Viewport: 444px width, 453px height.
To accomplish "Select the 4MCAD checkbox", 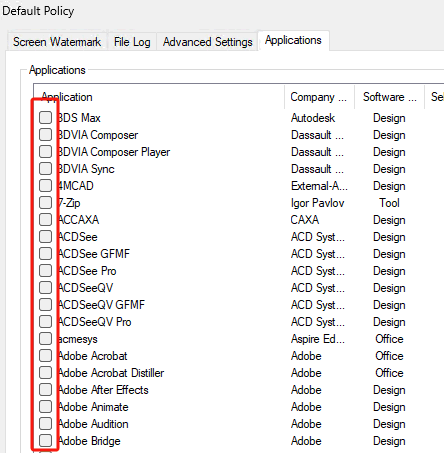I will click(45, 185).
